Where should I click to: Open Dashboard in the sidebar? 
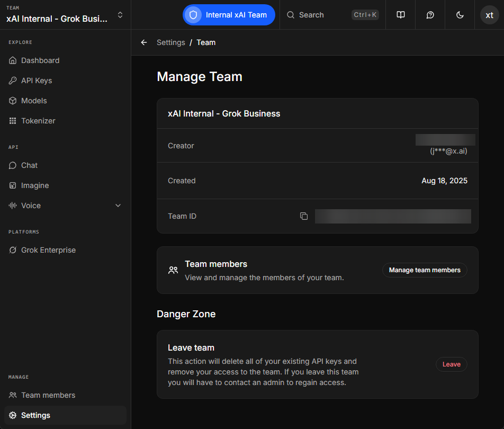(x=65, y=60)
